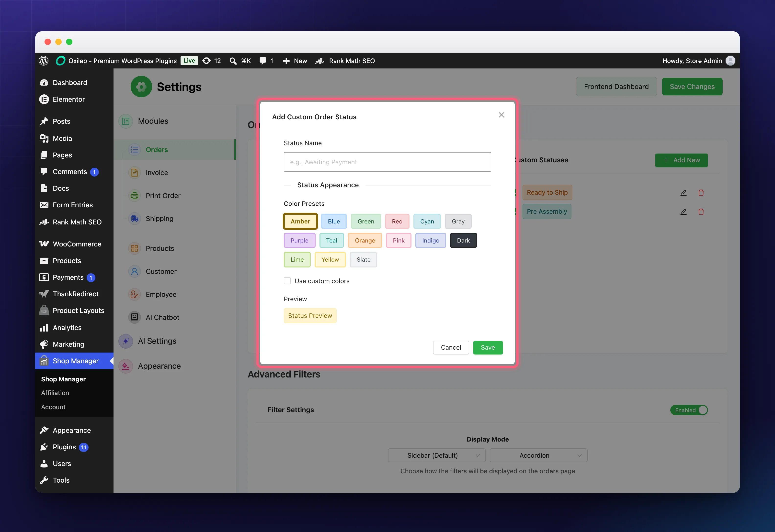The image size is (775, 532).
Task: Edit the Ready to Ship status
Action: tap(683, 193)
